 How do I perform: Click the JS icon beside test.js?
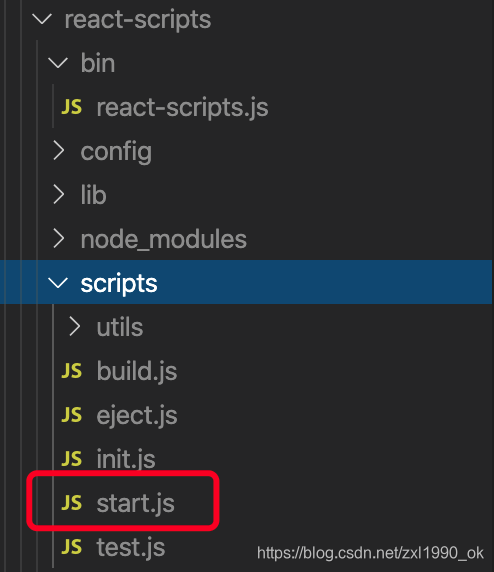pyautogui.click(x=72, y=547)
